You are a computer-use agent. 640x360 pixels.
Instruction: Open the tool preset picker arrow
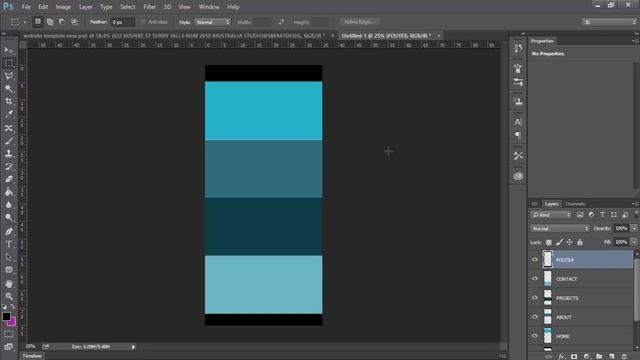tap(24, 22)
